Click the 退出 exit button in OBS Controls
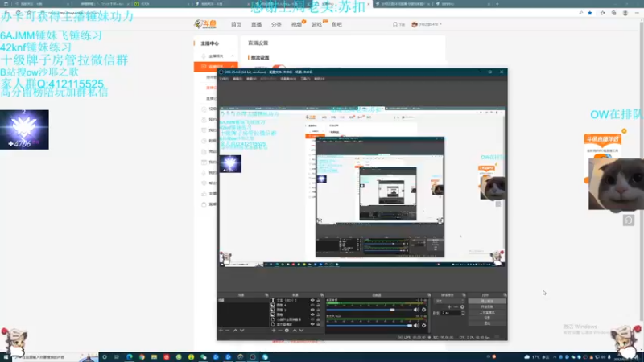 [x=487, y=323]
